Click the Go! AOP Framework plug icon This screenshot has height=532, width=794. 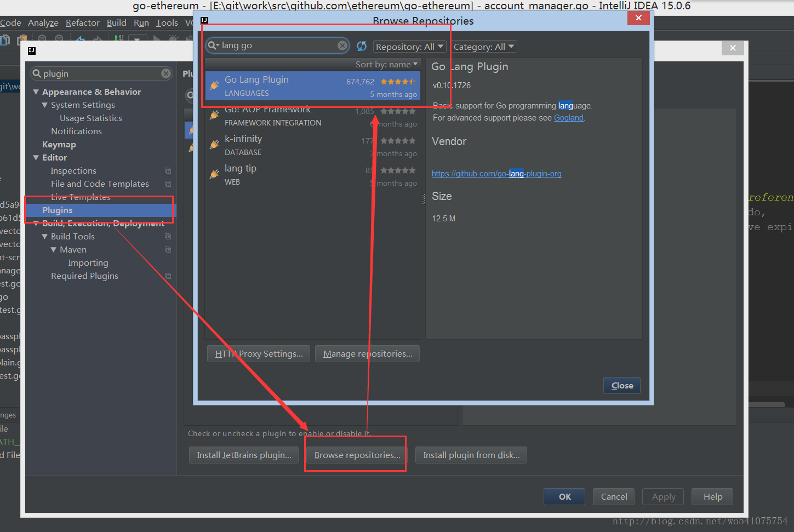point(214,115)
